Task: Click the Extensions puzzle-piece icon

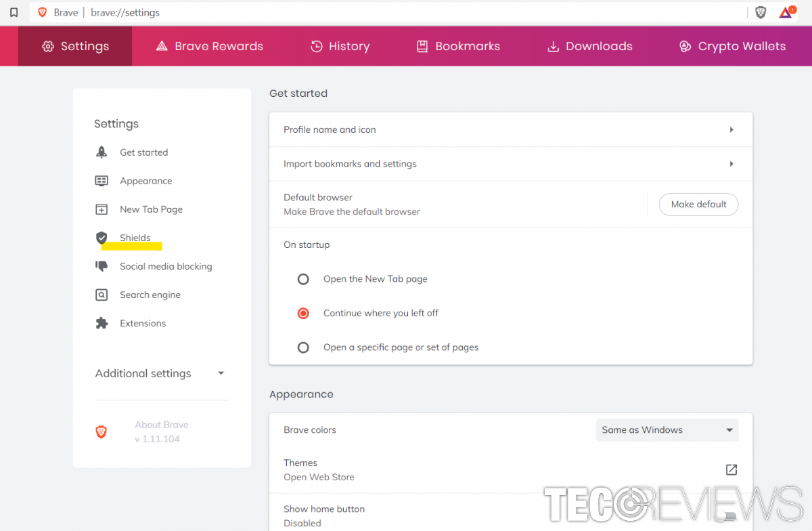Action: [101, 323]
